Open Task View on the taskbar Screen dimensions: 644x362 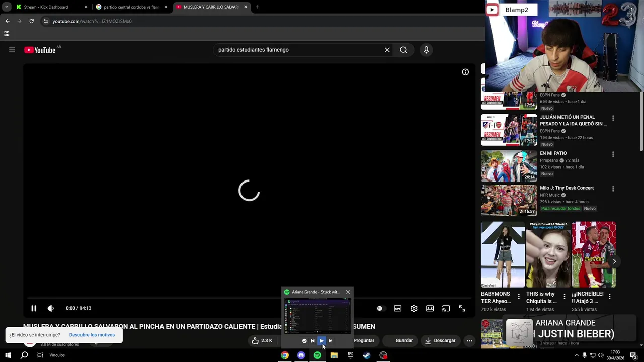[x=40, y=355]
